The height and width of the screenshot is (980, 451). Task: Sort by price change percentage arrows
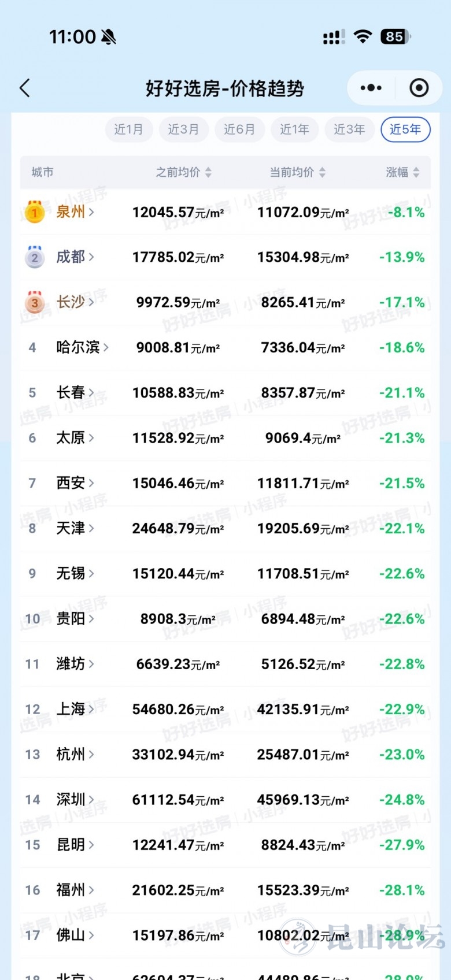416,172
